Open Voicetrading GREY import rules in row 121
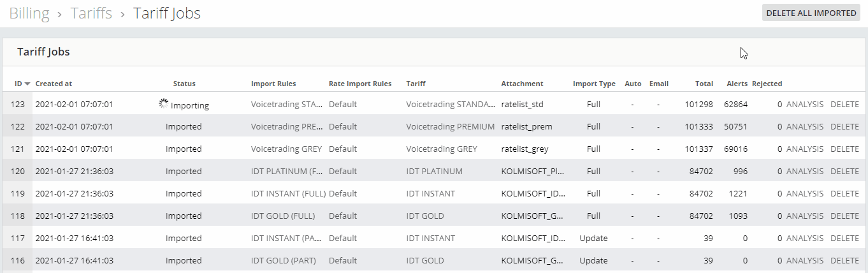 [286, 149]
